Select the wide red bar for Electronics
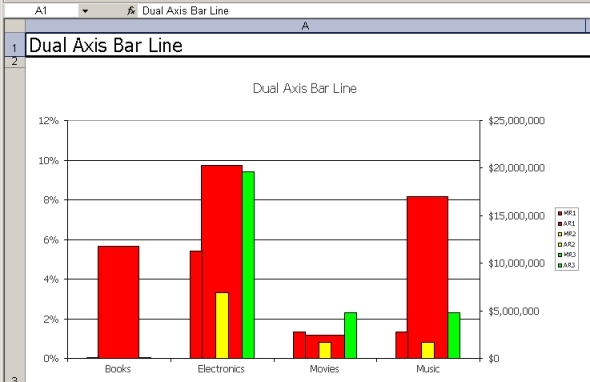This screenshot has height=382, width=590. (x=222, y=226)
